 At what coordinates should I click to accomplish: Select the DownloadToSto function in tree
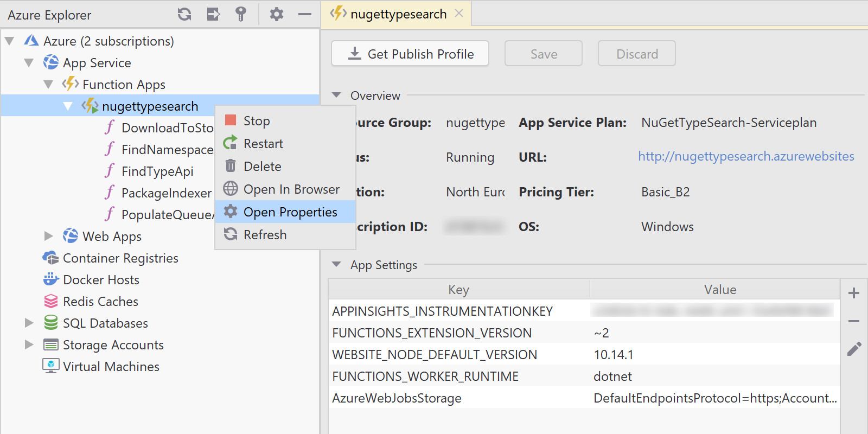pyautogui.click(x=167, y=127)
